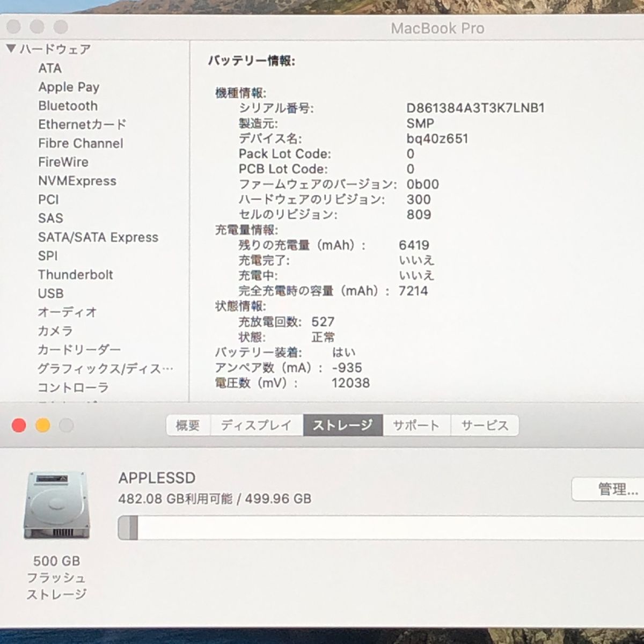Select Thunderbolt in the sidebar

(76, 275)
